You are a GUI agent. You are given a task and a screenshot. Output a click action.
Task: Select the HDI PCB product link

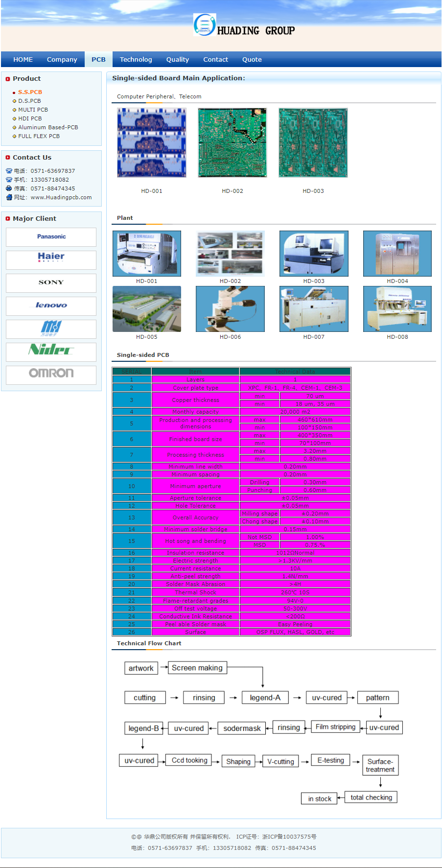(x=30, y=118)
